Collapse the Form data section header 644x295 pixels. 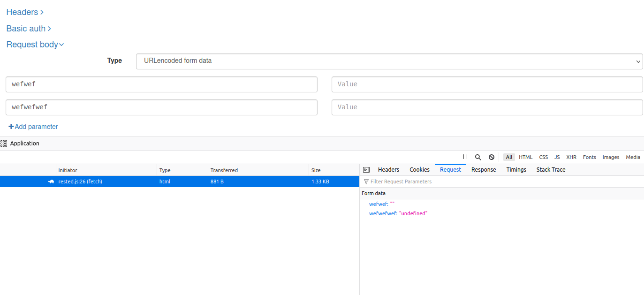(x=502, y=193)
